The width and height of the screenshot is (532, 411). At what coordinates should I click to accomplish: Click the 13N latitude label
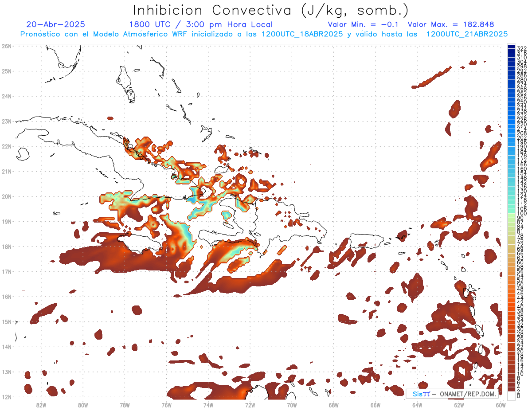pyautogui.click(x=7, y=372)
